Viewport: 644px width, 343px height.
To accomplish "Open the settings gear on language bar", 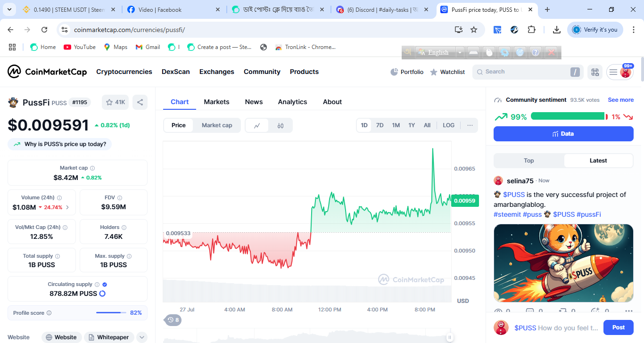I will click(x=504, y=52).
